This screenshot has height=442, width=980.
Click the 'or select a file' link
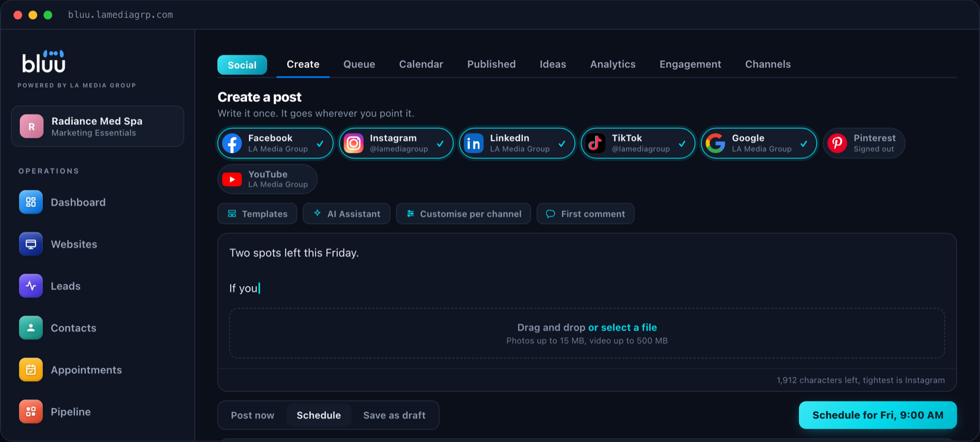coord(622,328)
